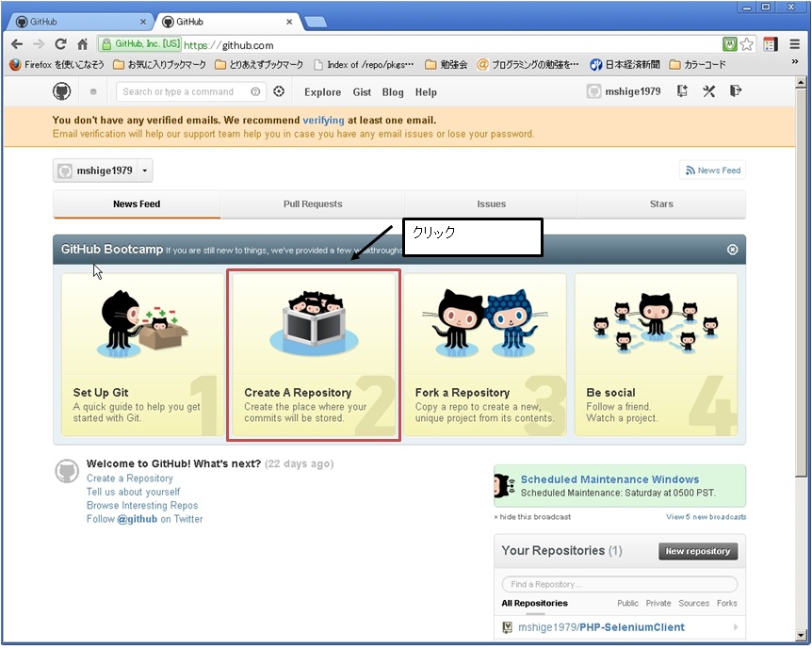Open the Firefox bookmark in bookmarks bar
Screen dimensions: 812x649
[57, 65]
